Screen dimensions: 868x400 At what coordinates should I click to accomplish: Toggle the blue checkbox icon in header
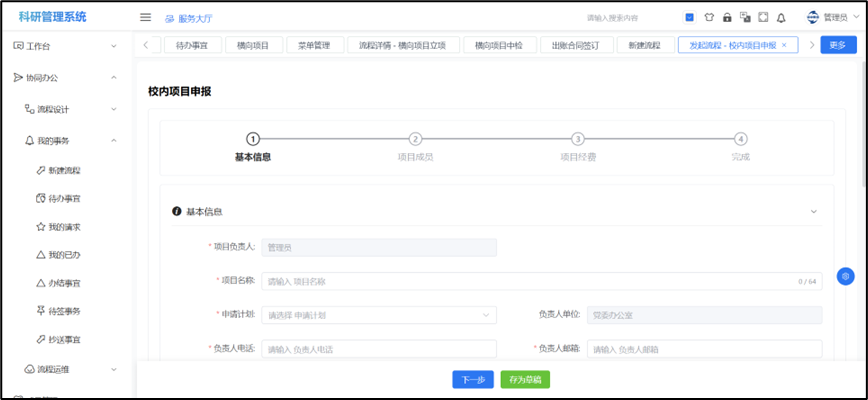690,17
